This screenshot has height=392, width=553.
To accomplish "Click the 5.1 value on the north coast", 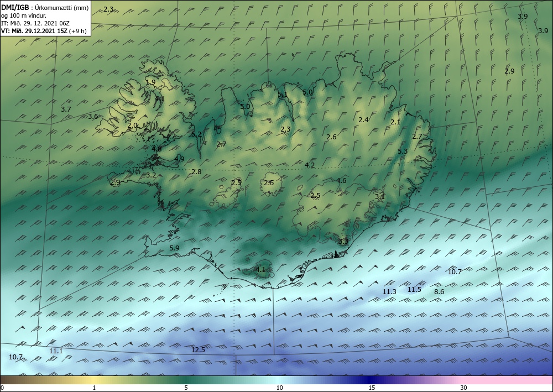I will click(283, 95).
